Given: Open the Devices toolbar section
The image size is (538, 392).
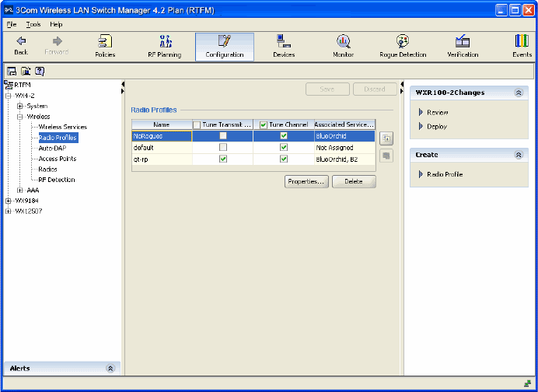Looking at the screenshot, I should coord(284,47).
